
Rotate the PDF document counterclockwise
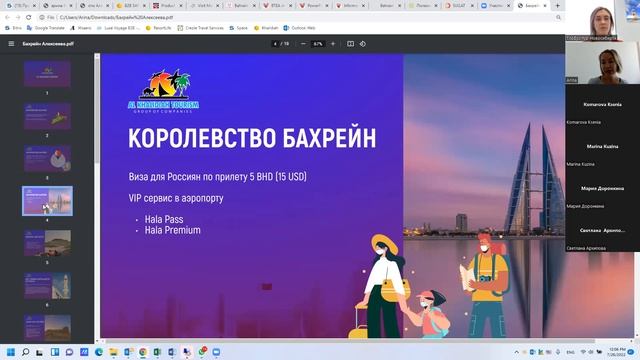coord(363,44)
